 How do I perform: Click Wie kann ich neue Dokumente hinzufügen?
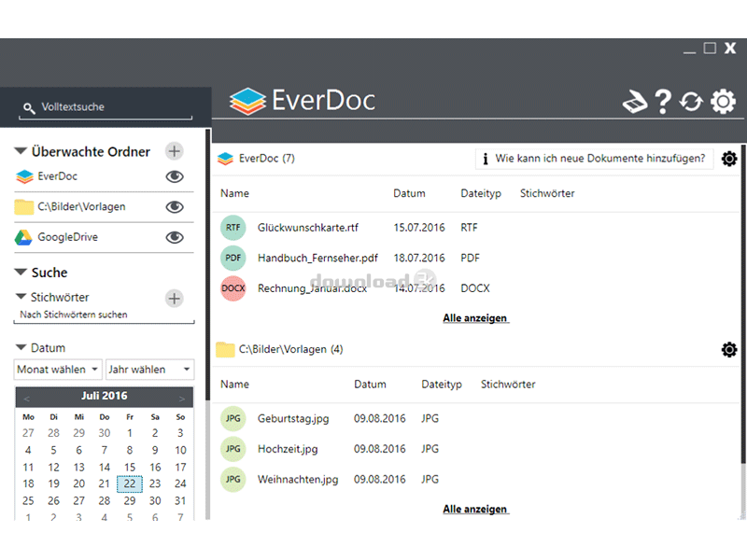pyautogui.click(x=594, y=159)
